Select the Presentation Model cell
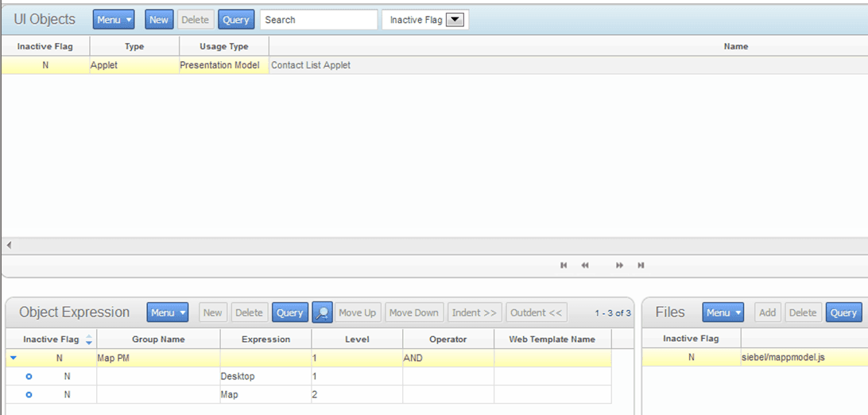Viewport: 868px width, 415px height. [224, 65]
